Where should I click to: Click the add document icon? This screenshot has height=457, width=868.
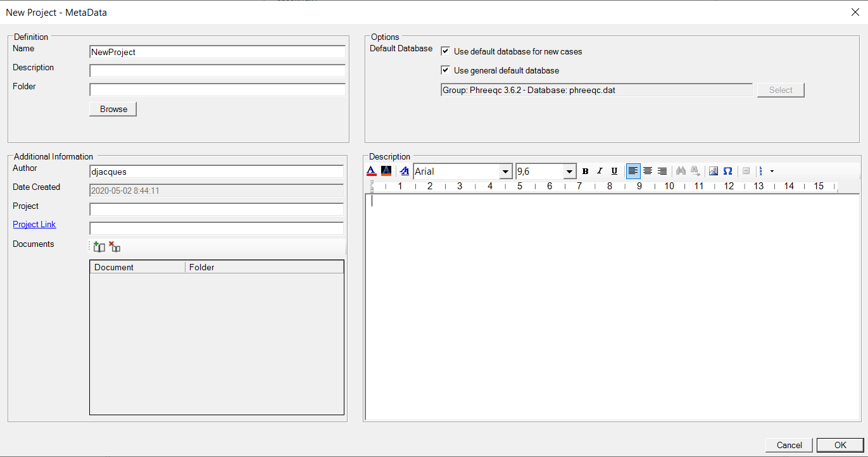tap(99, 247)
